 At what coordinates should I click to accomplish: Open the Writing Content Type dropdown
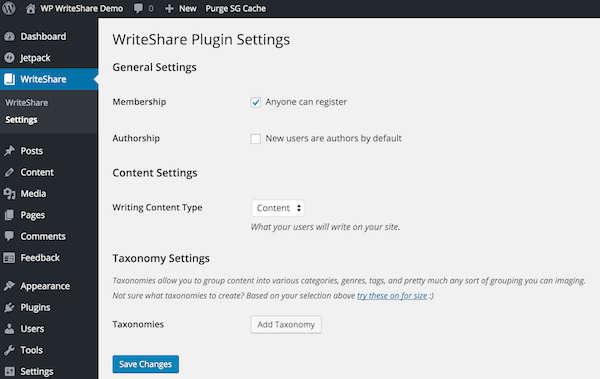(278, 208)
